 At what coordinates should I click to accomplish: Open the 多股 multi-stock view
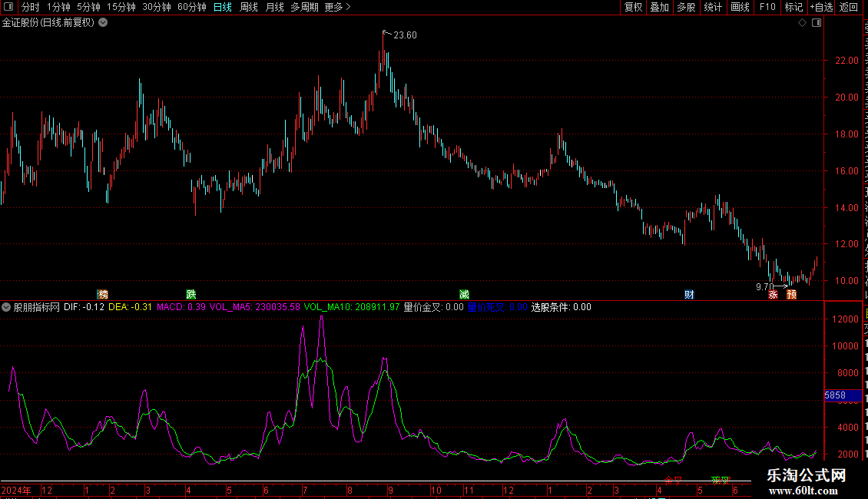tap(687, 7)
